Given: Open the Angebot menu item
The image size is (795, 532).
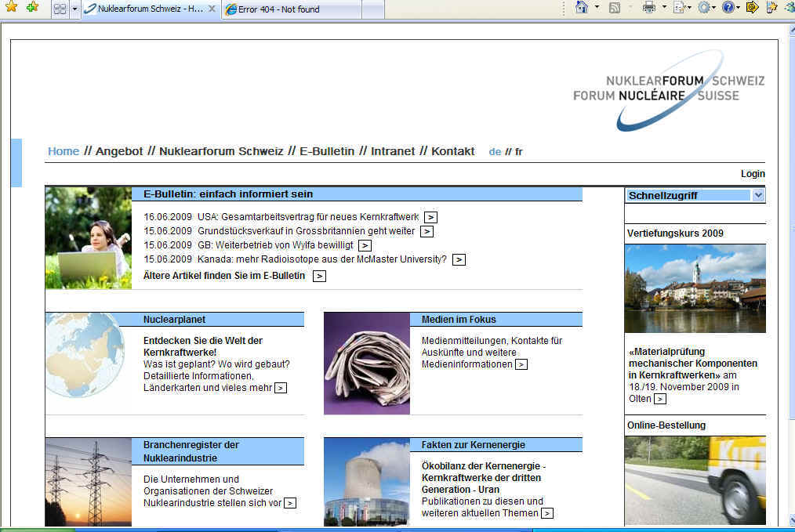Looking at the screenshot, I should coord(119,151).
